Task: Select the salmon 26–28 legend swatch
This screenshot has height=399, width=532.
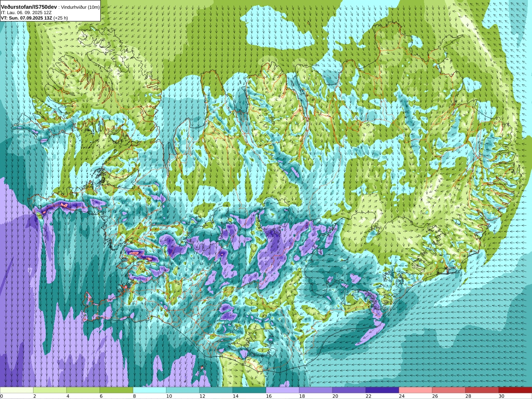Action: (449, 390)
